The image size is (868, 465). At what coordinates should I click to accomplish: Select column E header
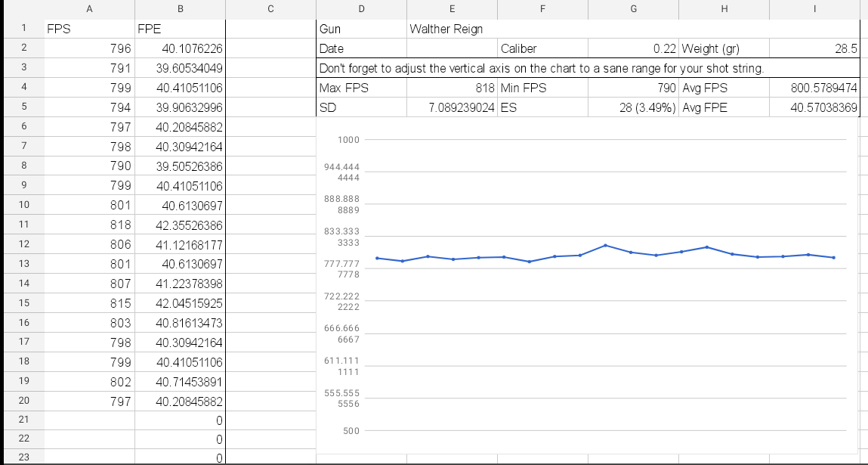452,9
